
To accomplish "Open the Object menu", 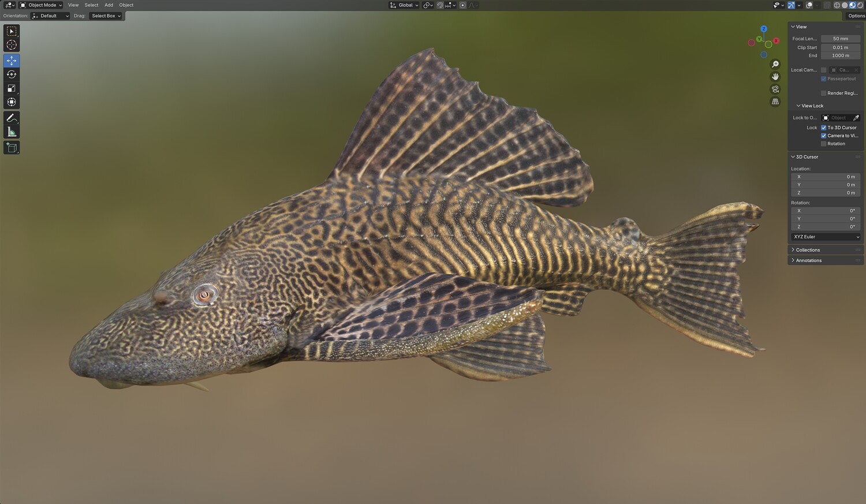I will (x=126, y=5).
